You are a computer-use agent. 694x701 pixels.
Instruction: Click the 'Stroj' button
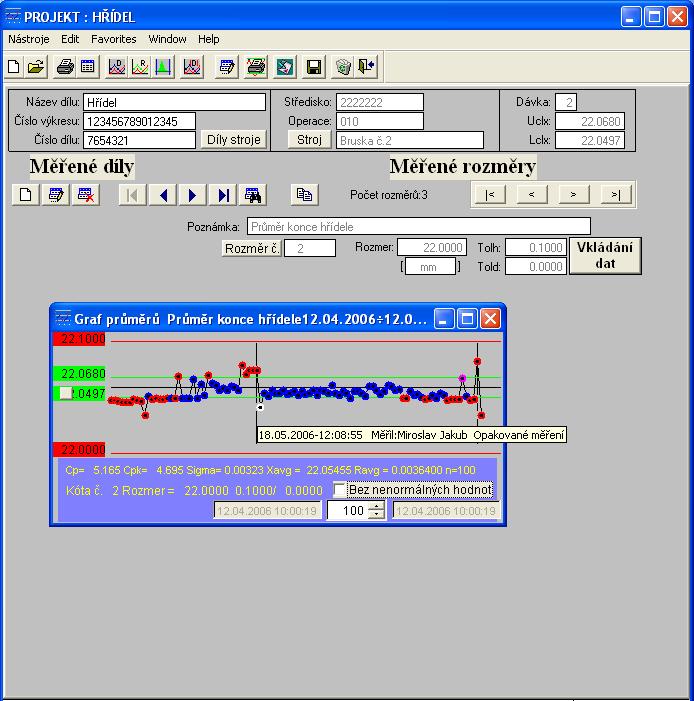click(x=309, y=139)
